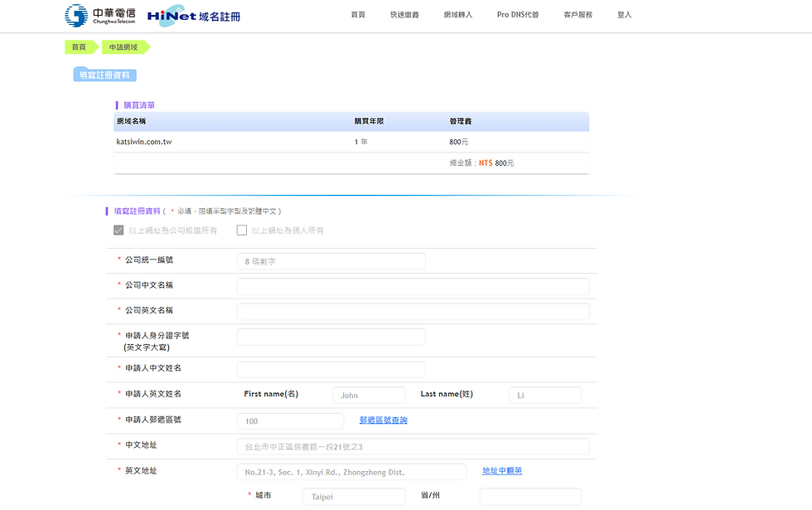Check the 以上網址為個人所有 checkbox
812x510 pixels.
click(241, 230)
